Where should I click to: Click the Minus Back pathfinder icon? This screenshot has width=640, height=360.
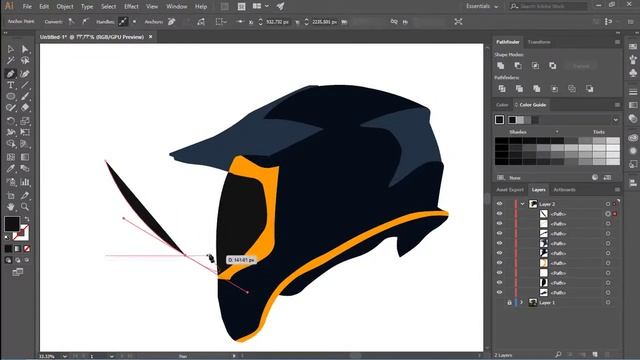point(589,89)
